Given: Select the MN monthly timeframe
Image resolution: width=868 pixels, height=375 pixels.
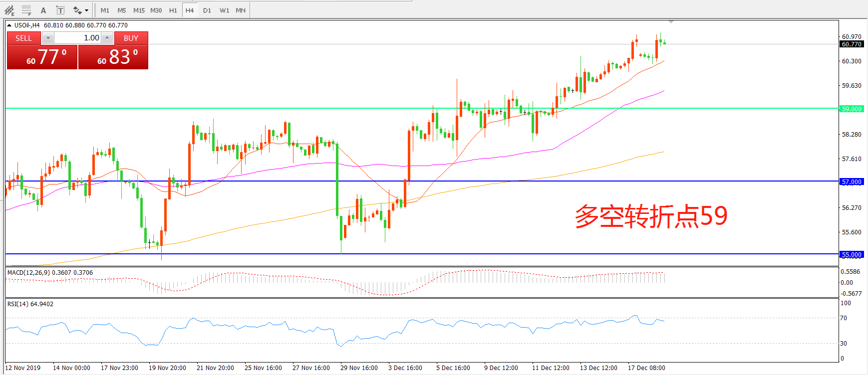Looking at the screenshot, I should (x=241, y=10).
